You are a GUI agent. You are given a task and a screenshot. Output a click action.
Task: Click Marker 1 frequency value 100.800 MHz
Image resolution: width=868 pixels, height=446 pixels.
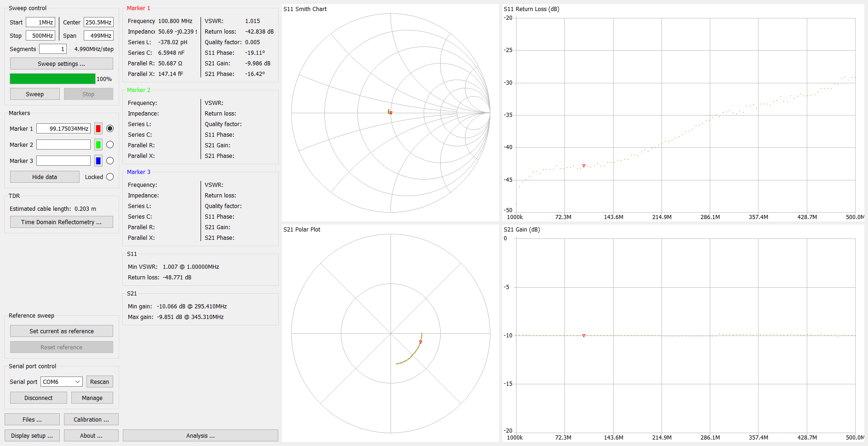click(x=175, y=21)
